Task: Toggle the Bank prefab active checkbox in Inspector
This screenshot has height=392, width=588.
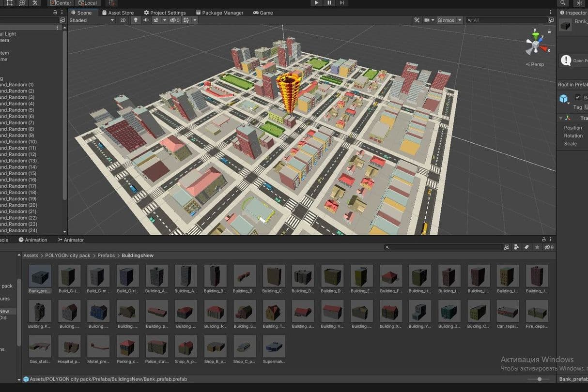Action: [577, 97]
